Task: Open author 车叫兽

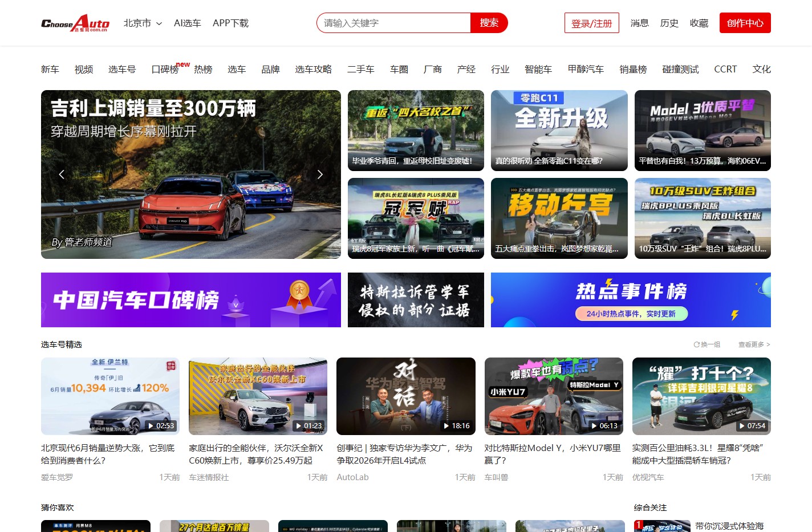Action: click(496, 477)
